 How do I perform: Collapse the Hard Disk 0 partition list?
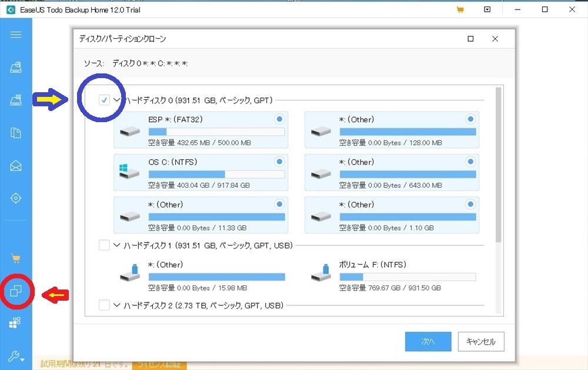pyautogui.click(x=117, y=100)
